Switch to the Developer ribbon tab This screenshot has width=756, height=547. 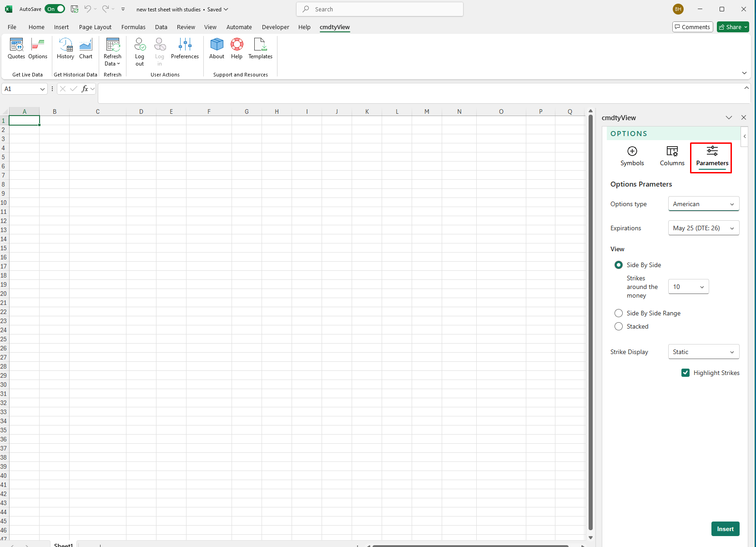(275, 27)
